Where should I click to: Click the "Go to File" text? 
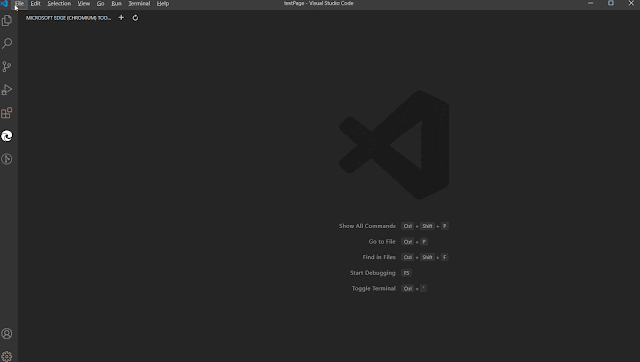click(x=382, y=242)
